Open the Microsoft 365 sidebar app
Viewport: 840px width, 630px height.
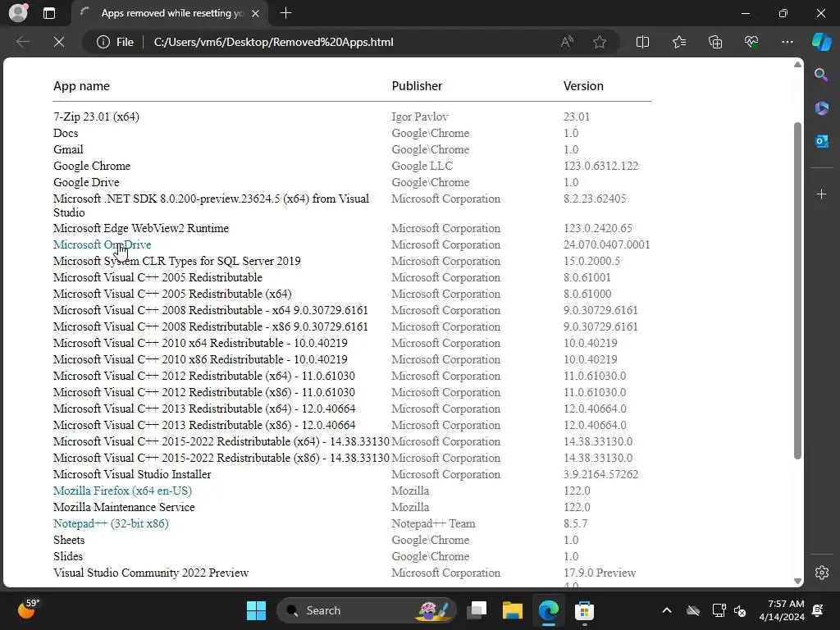click(x=821, y=108)
